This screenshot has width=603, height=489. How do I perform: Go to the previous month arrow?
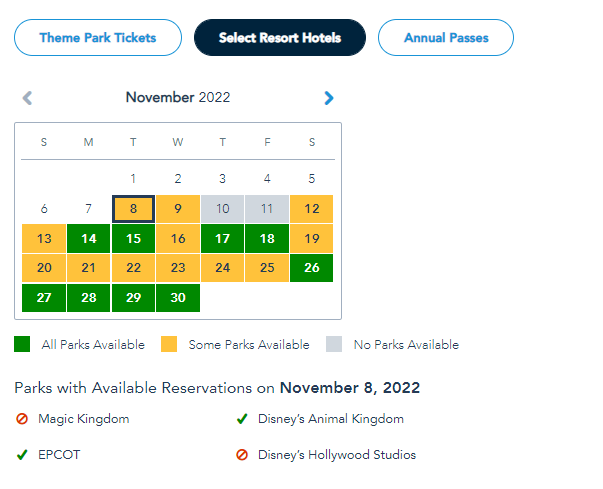27,98
